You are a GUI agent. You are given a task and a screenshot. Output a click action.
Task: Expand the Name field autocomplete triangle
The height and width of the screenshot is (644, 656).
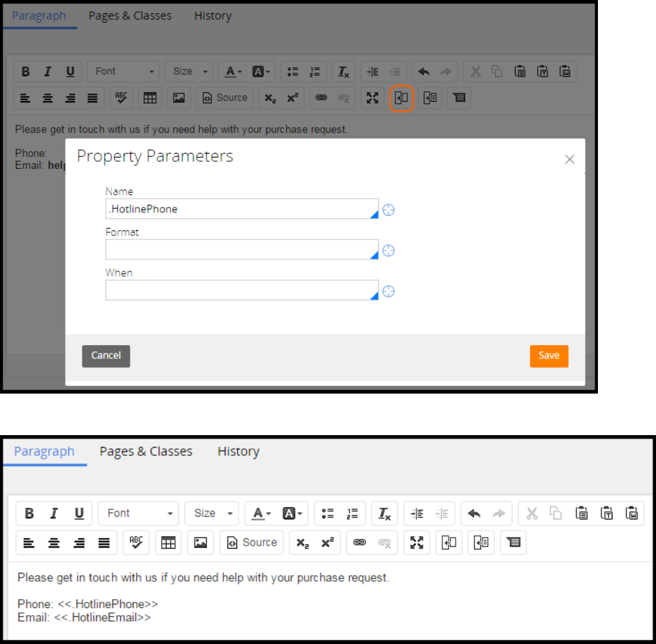[x=375, y=214]
